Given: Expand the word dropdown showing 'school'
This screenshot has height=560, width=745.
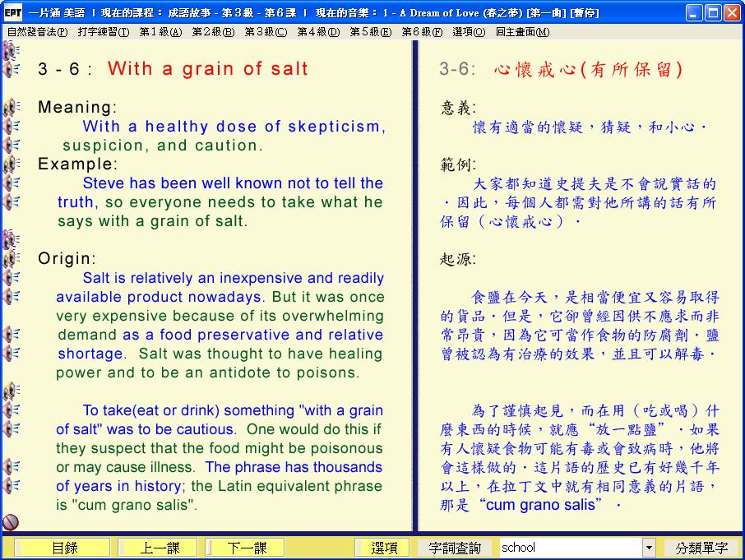Looking at the screenshot, I should (649, 548).
